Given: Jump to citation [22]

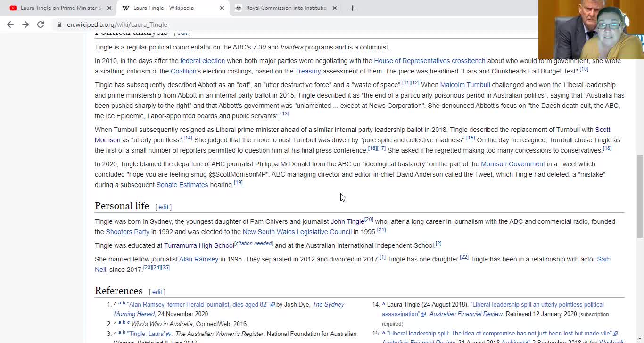Looking at the screenshot, I should (464, 257).
